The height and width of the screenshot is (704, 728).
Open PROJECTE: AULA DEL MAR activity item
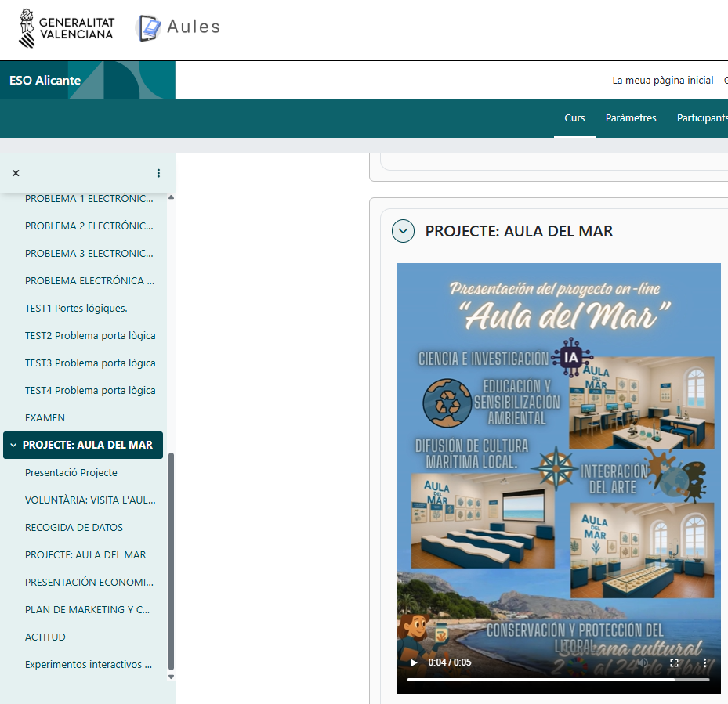[x=85, y=554]
